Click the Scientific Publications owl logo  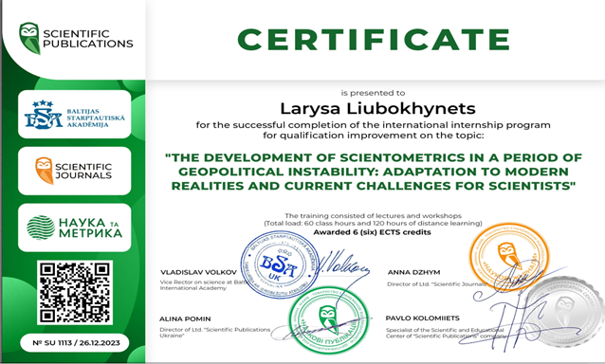point(29,38)
